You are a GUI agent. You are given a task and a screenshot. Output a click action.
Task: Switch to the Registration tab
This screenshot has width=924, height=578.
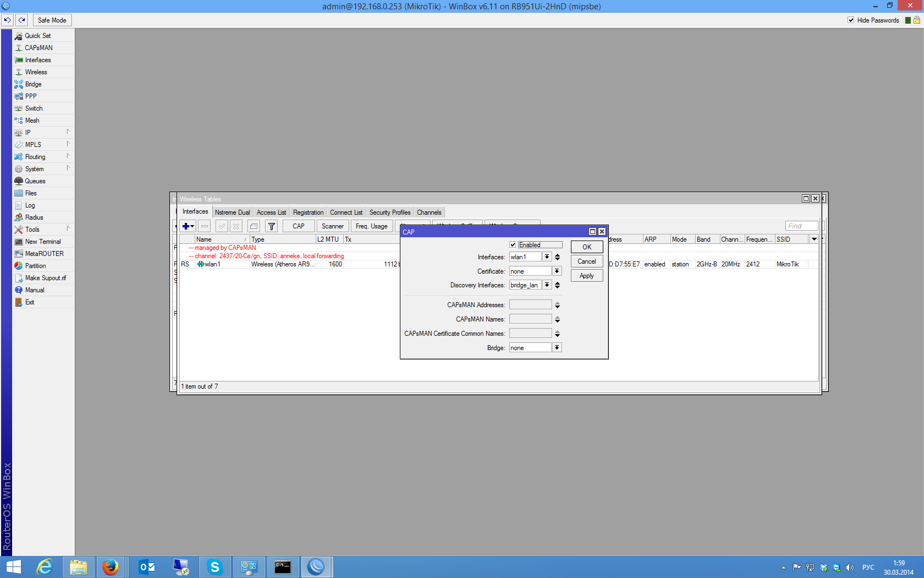tap(308, 212)
